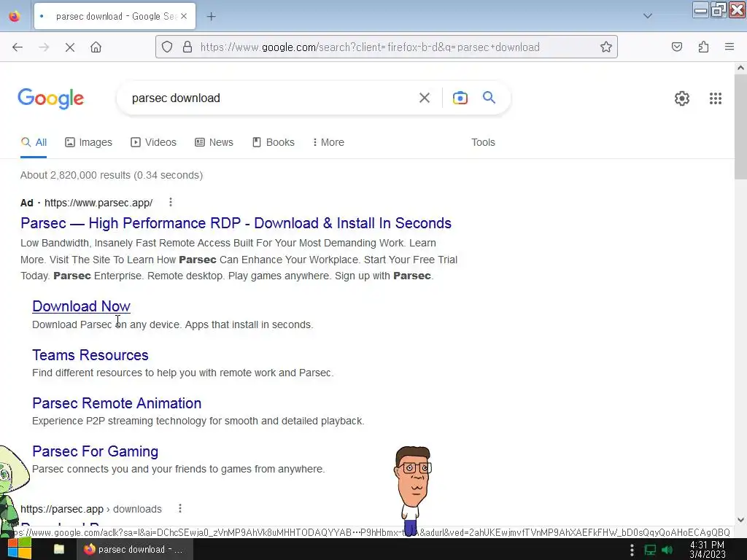Switch to the Videos tab

[x=153, y=142]
